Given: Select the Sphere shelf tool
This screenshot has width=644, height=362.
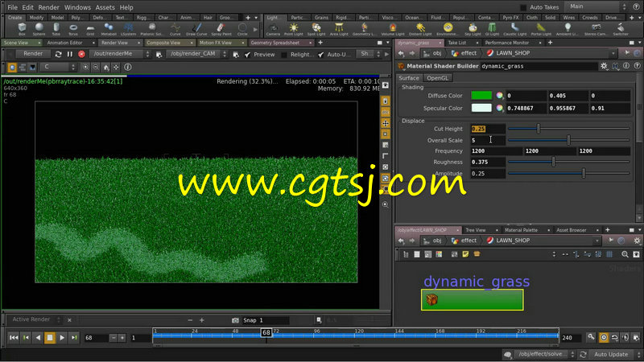Looking at the screenshot, I should (39, 29).
